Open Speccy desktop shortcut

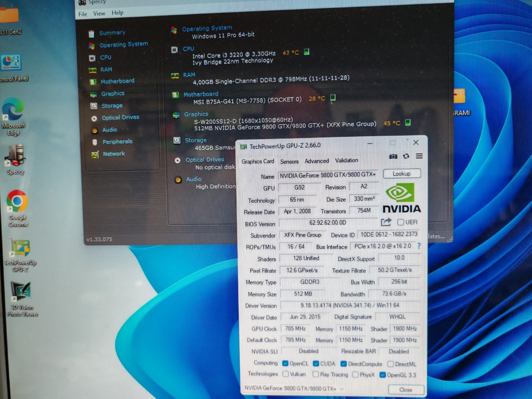coord(15,160)
